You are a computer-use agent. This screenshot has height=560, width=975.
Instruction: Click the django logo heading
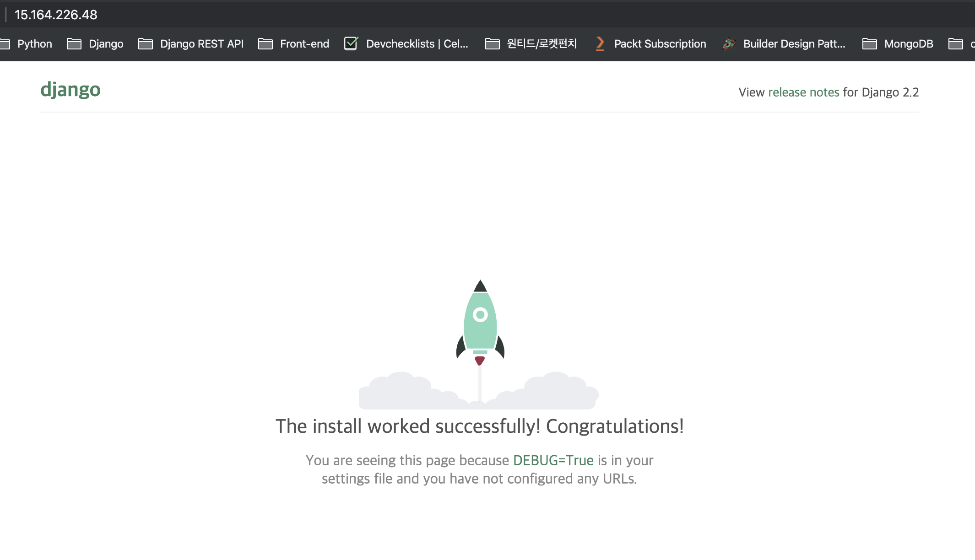[70, 90]
